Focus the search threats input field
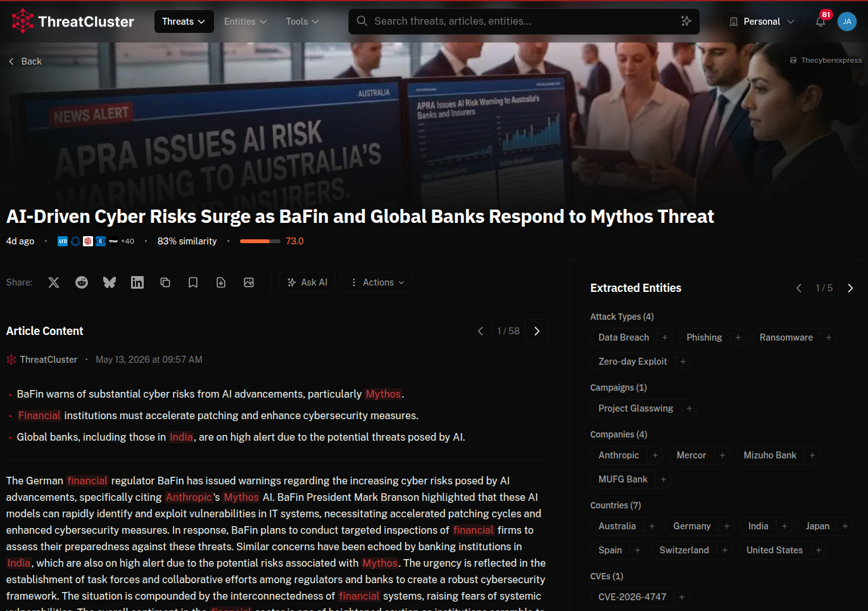 click(524, 22)
